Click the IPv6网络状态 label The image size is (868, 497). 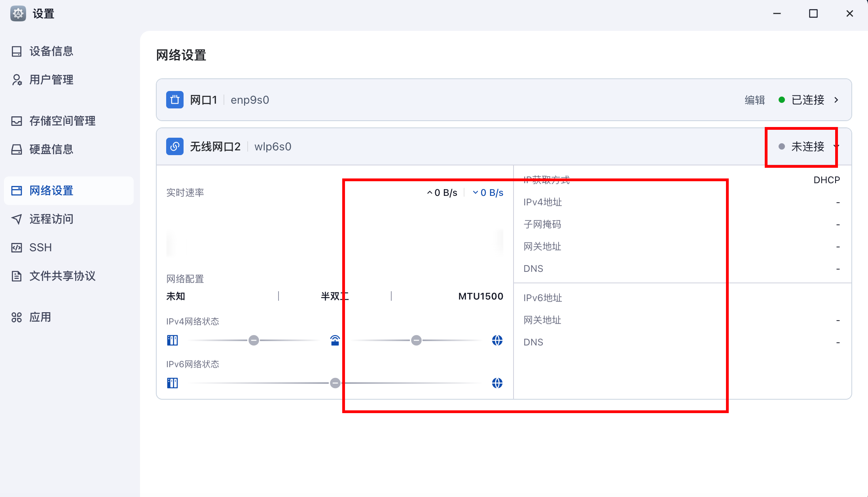tap(193, 364)
